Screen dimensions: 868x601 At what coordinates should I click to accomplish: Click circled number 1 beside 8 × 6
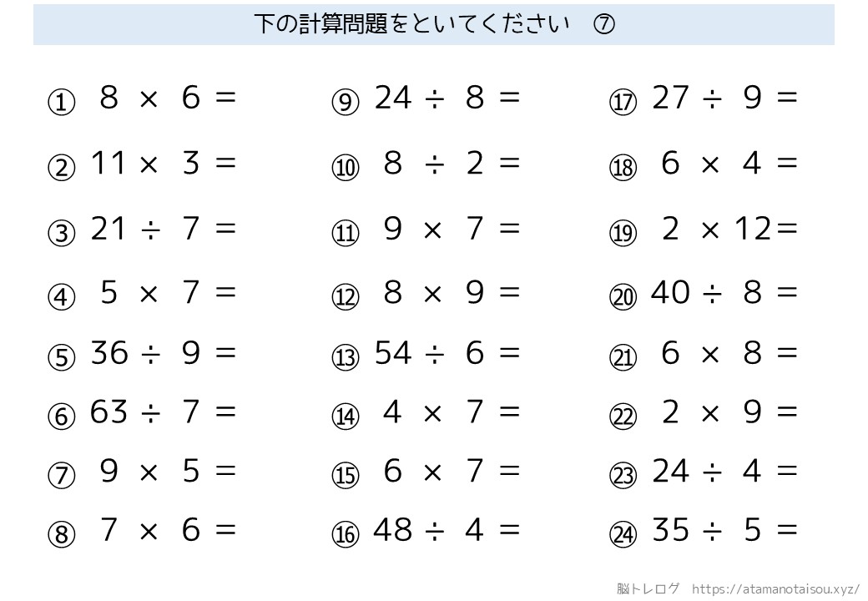tap(62, 103)
